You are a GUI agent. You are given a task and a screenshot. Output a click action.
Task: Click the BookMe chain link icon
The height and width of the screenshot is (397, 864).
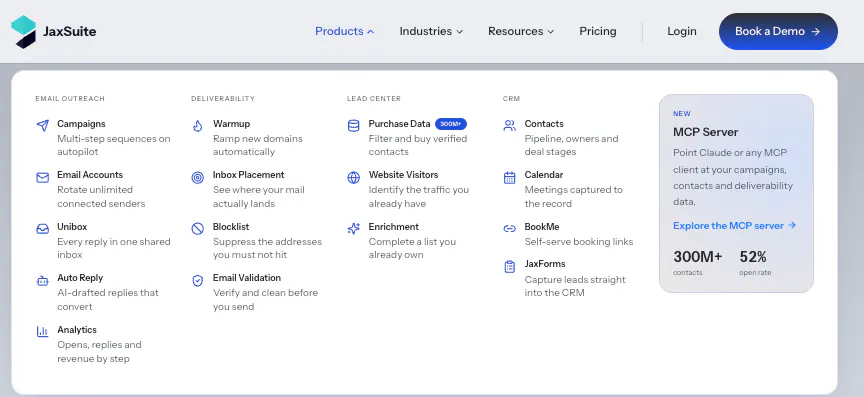click(510, 228)
